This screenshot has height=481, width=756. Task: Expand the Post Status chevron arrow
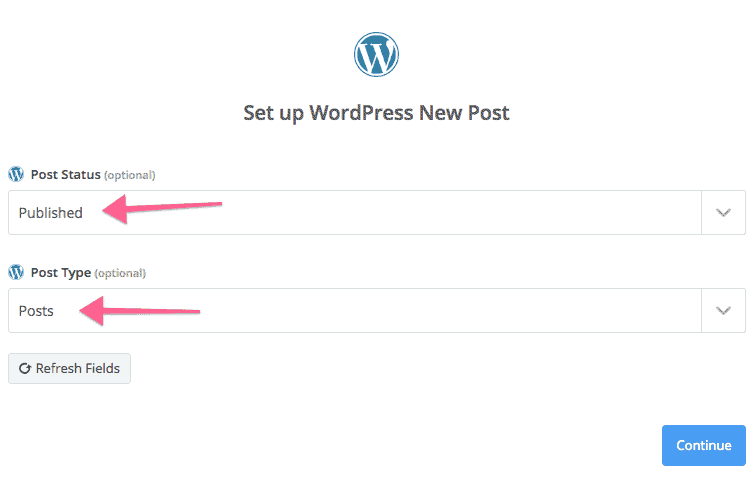723,213
